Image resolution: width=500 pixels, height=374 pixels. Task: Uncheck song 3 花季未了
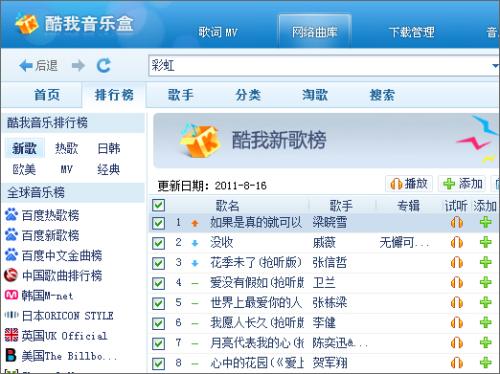coord(158,263)
